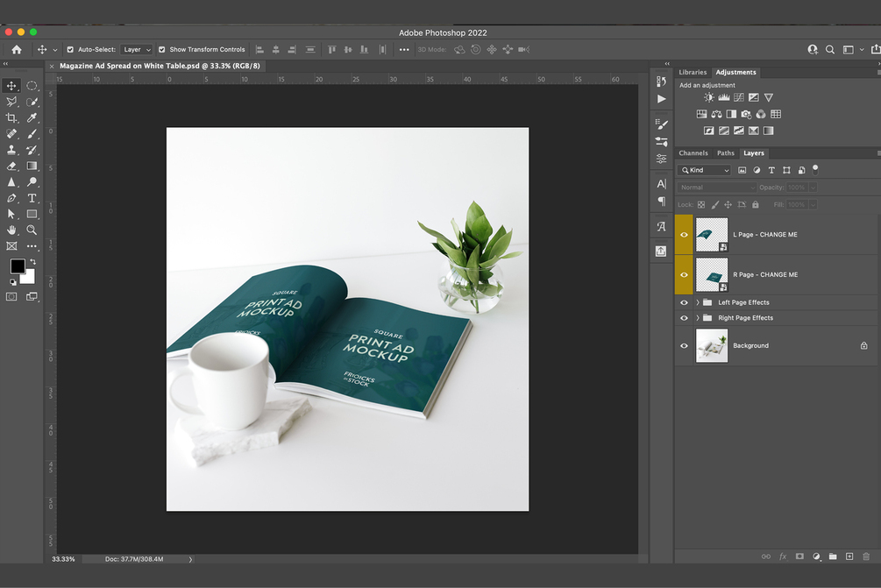Select the Crop tool

[x=11, y=118]
